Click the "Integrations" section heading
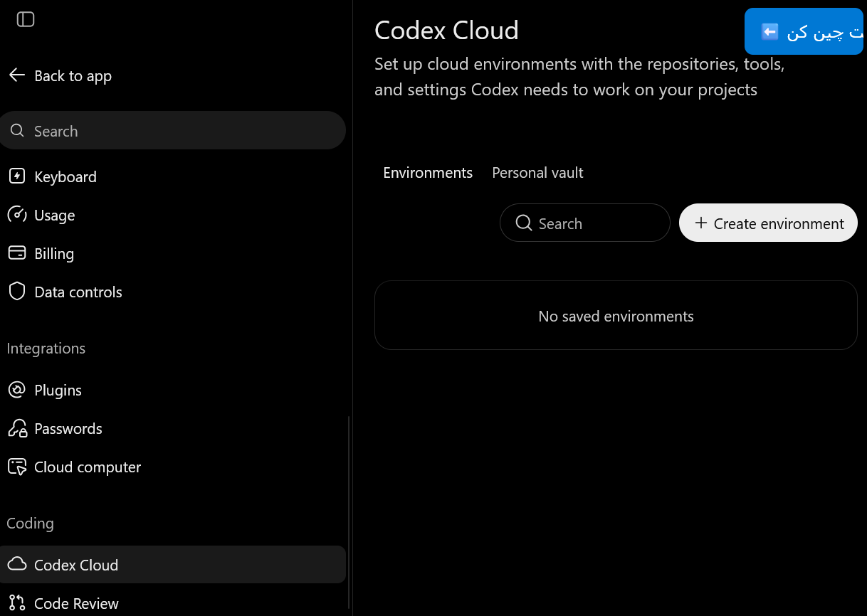 tap(46, 349)
